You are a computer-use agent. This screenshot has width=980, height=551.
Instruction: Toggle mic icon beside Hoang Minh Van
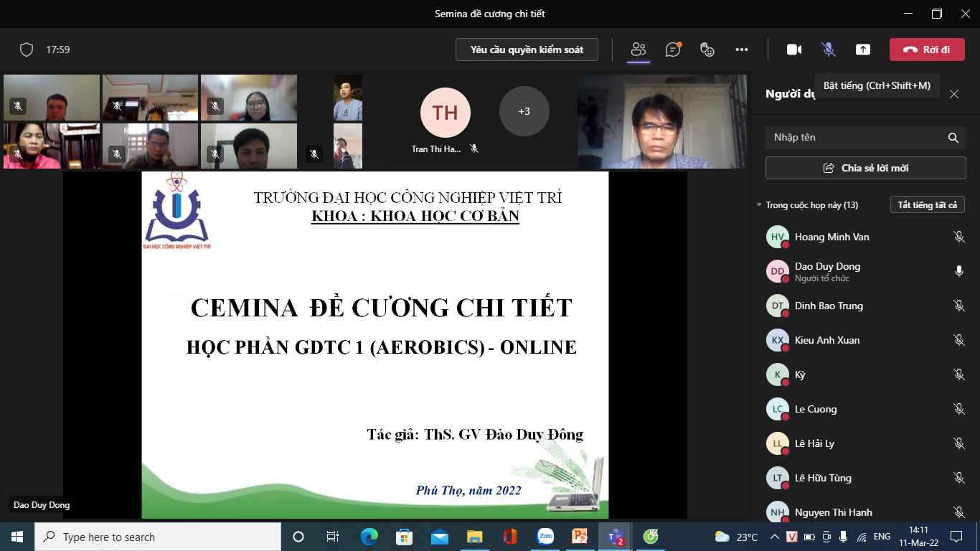point(958,237)
